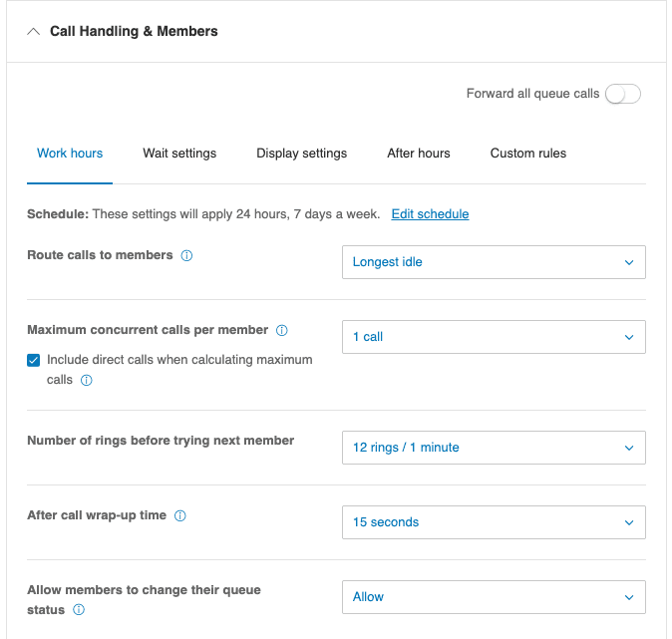Switch to the Wait settings tab
Screen dimensions: 672x639
tap(179, 154)
